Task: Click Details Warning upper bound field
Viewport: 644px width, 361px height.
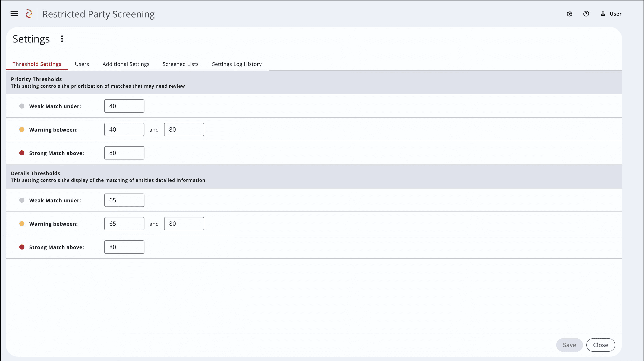Action: click(184, 223)
